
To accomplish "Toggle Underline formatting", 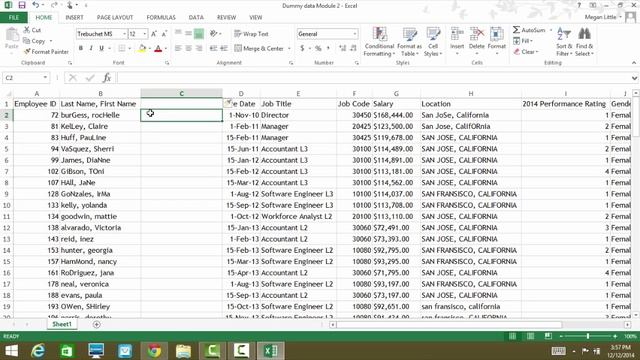I will pos(101,48).
